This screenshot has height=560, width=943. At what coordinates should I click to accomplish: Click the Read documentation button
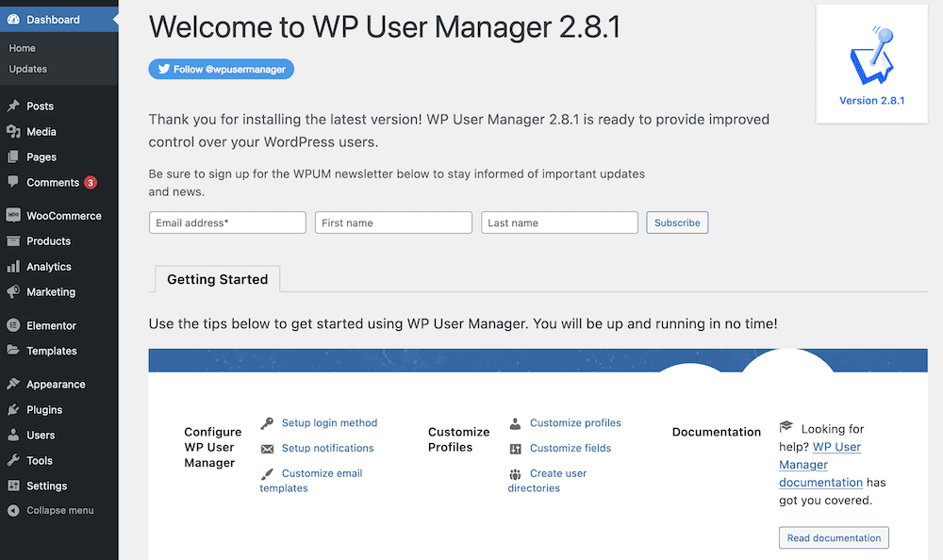834,537
